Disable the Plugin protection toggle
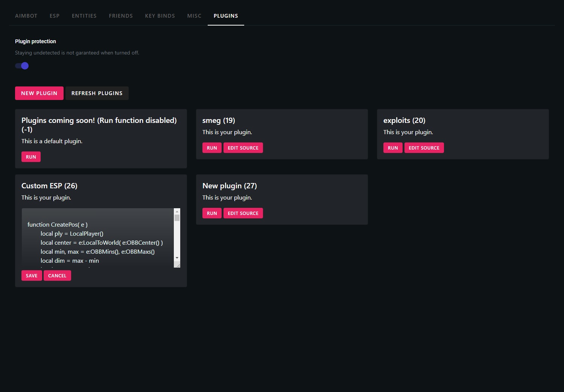This screenshot has width=564, height=392. pyautogui.click(x=22, y=66)
